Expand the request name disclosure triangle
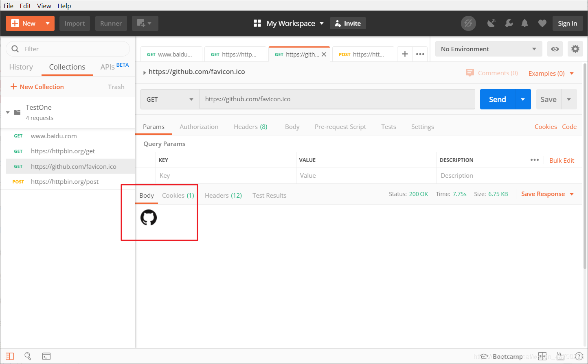 click(x=145, y=72)
